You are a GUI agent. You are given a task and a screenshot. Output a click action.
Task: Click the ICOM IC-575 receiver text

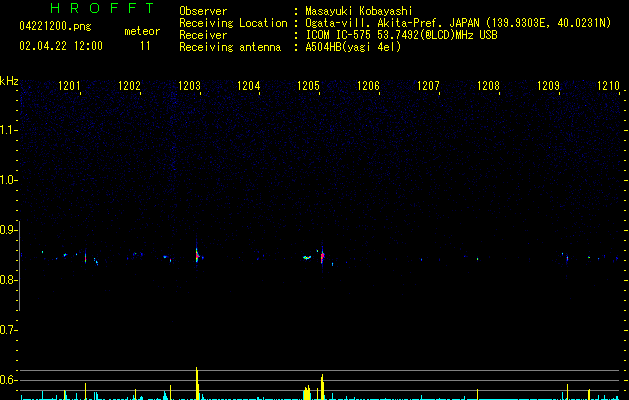pyautogui.click(x=401, y=35)
